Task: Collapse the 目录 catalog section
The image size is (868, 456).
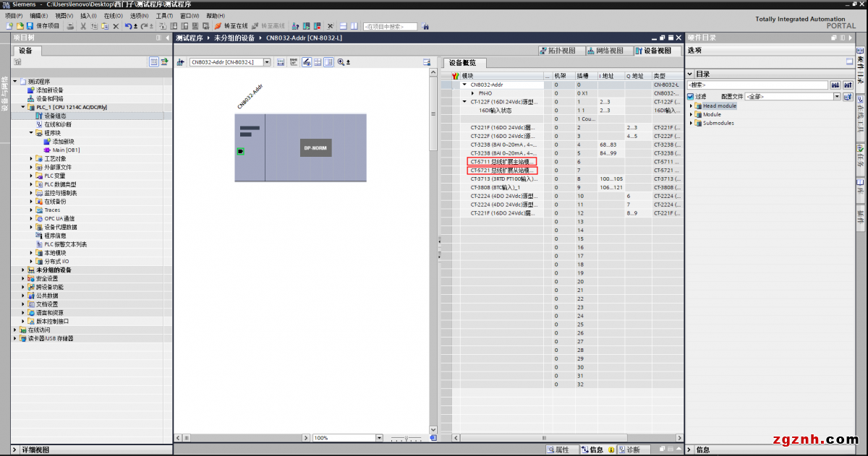Action: 690,74
